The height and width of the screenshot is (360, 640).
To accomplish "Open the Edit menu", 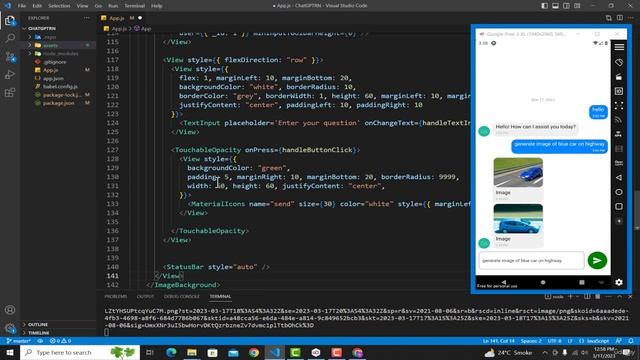I will pos(37,6).
